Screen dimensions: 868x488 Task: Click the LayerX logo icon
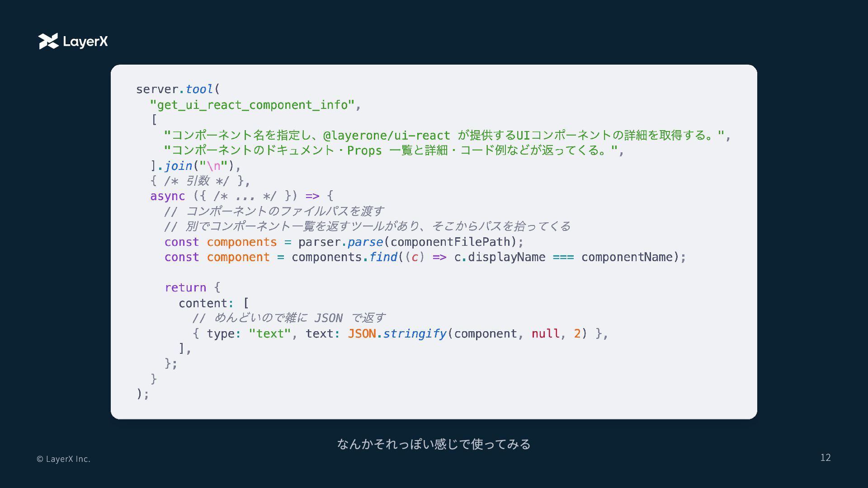[x=48, y=41]
